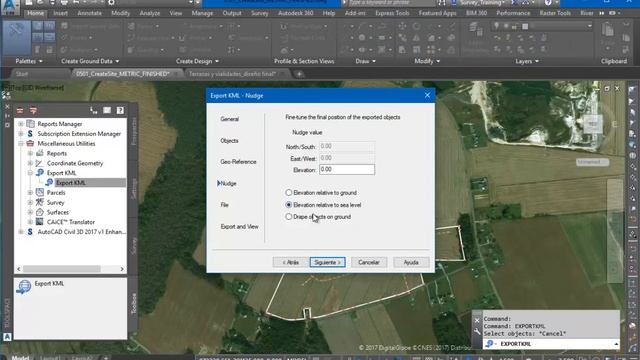640x360 pixels.
Task: Click the command line wrench settings icon
Action: [477, 332]
